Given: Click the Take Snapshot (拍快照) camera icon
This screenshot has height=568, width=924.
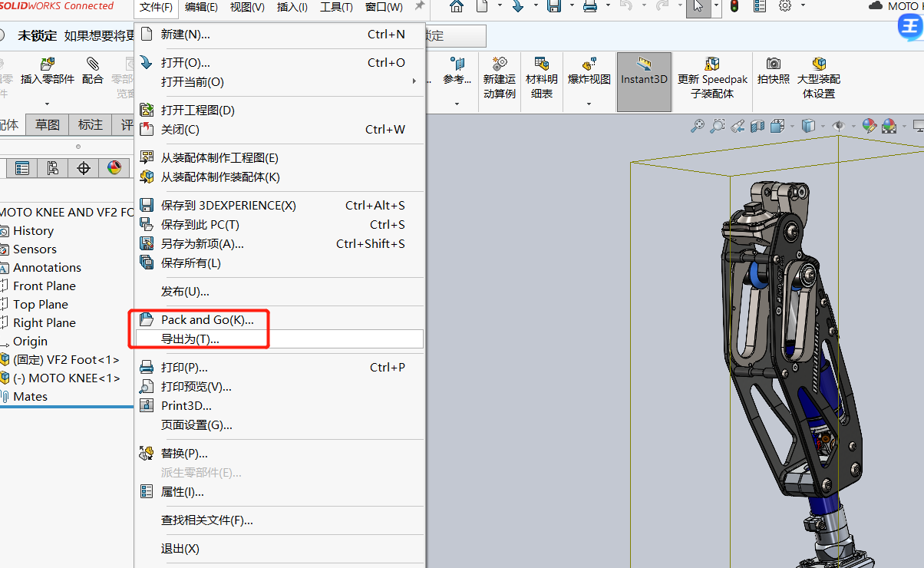Looking at the screenshot, I should coord(773,70).
